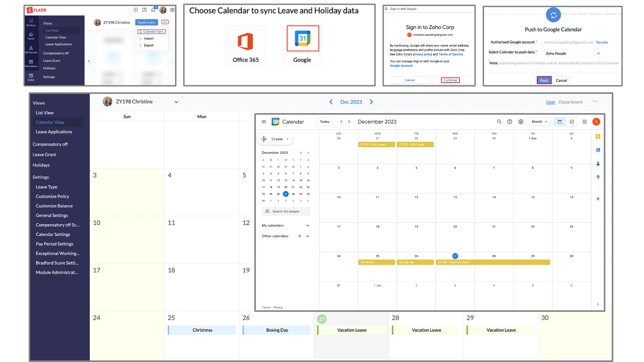This screenshot has width=644, height=362.
Task: Expand Other calendars section
Action: click(x=308, y=236)
